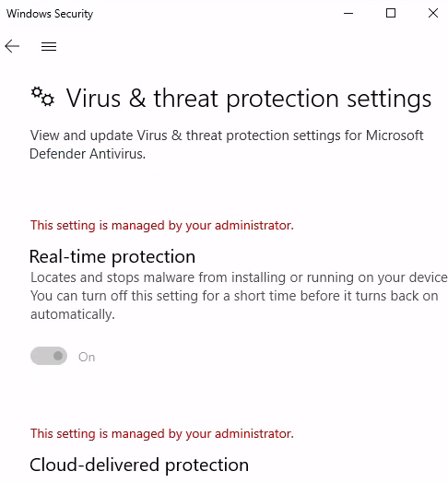Select the Cloud-delivered protection heading
The image size is (448, 483).
[x=139, y=465]
